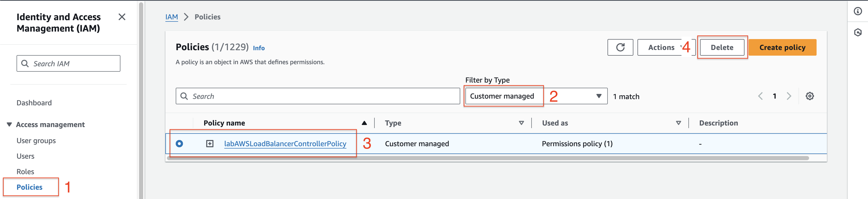Expand the labAWSLoadBalancerControllerPolicy row
Viewport: 868px width, 199px height.
tap(210, 144)
